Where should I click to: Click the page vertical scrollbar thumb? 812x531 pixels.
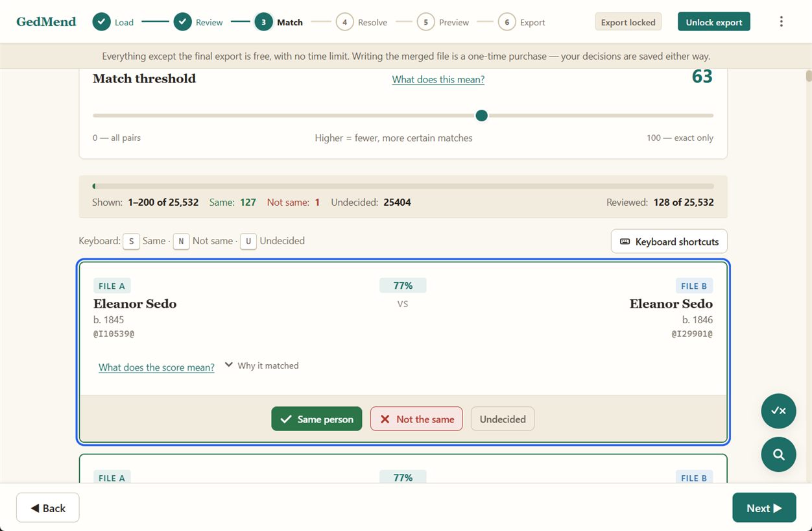pyautogui.click(x=809, y=75)
